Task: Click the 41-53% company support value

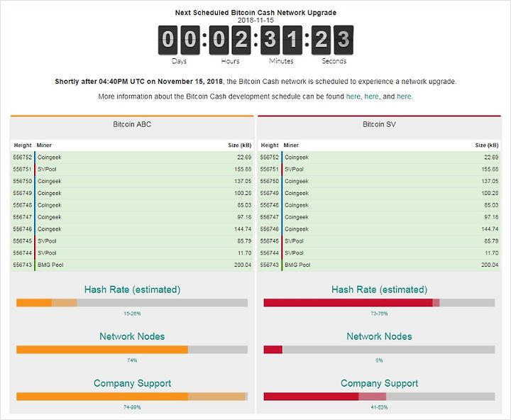Action: point(379,407)
